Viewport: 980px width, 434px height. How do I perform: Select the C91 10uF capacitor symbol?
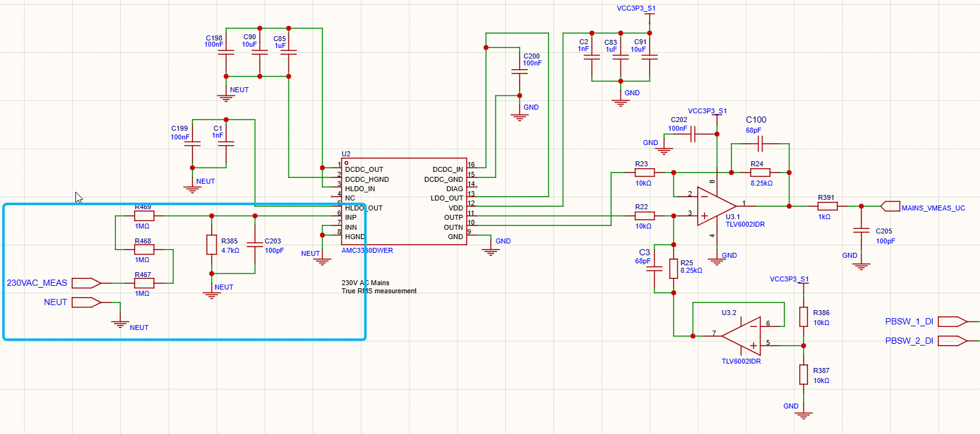[x=650, y=57]
